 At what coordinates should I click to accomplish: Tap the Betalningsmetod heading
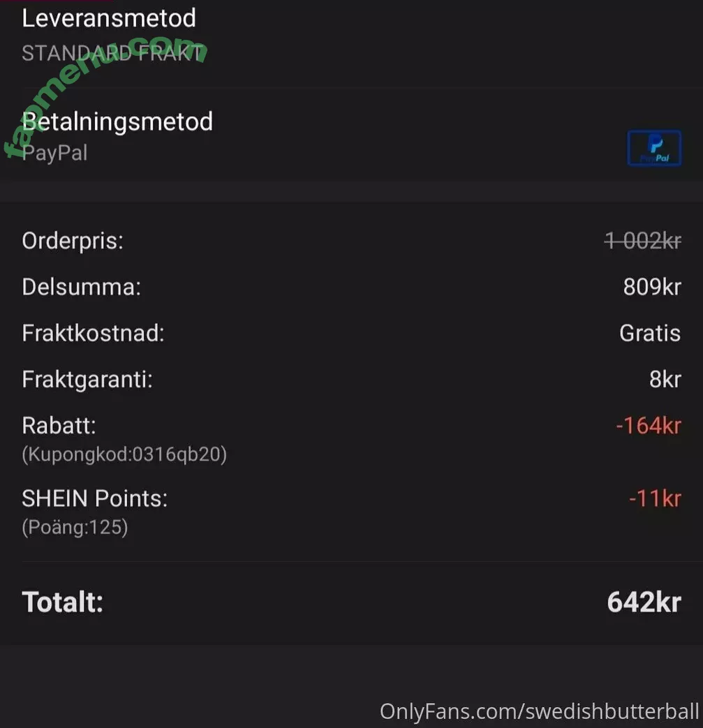click(x=117, y=121)
